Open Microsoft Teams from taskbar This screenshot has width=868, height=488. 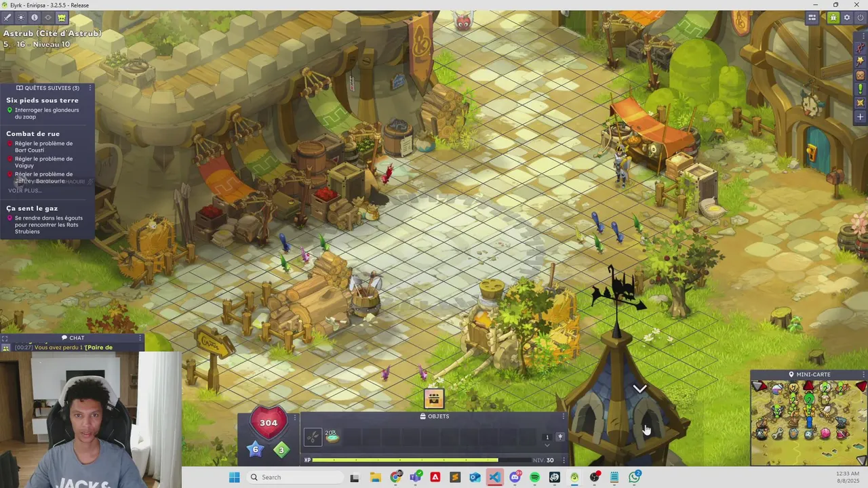point(415,477)
